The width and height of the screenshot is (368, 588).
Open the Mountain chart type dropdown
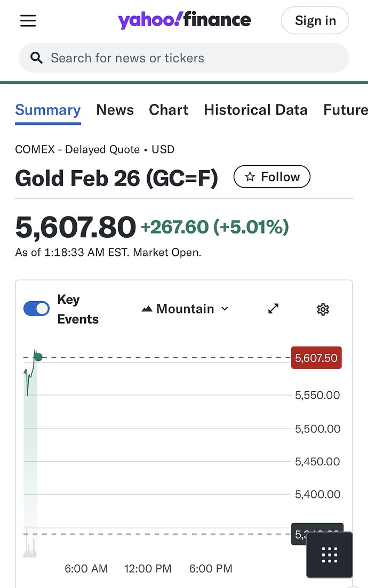[185, 309]
